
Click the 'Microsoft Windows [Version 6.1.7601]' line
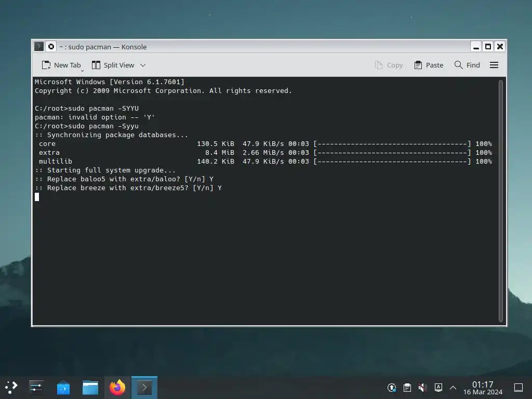pos(110,82)
